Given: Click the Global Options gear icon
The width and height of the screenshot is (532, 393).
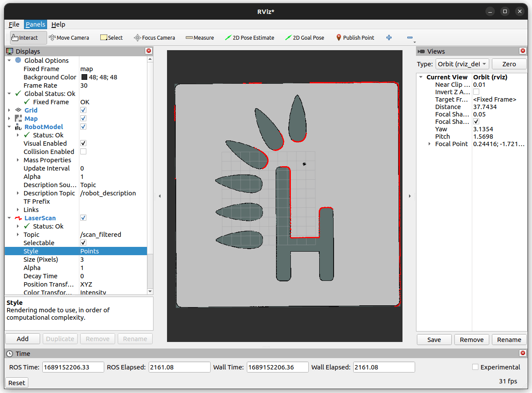Looking at the screenshot, I should coord(18,61).
